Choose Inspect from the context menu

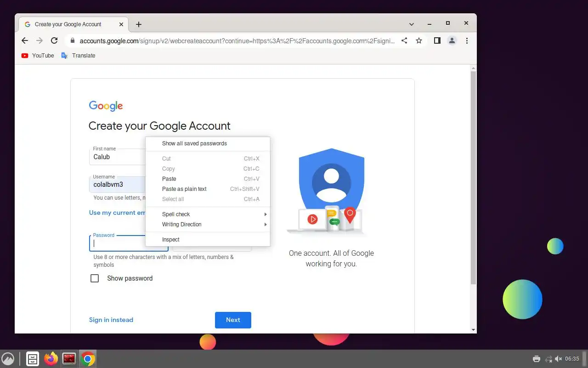pyautogui.click(x=208, y=240)
